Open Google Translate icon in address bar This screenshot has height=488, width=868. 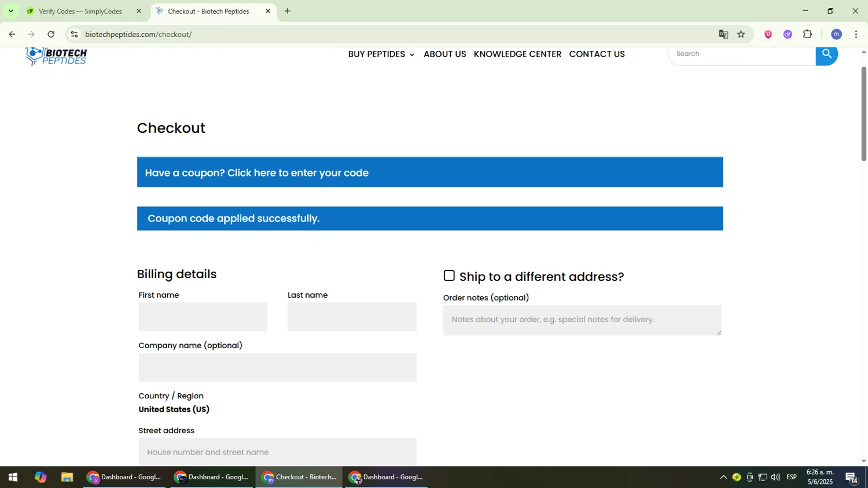click(x=723, y=35)
